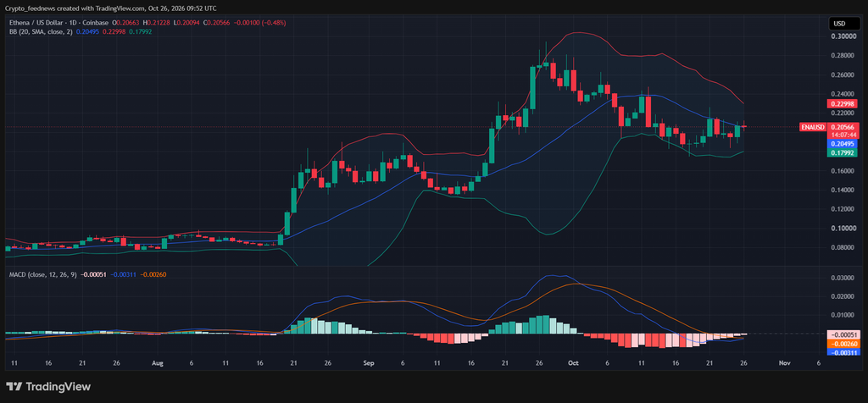Click the blue 0.20495 axis price tag
The width and height of the screenshot is (868, 403).
click(843, 143)
